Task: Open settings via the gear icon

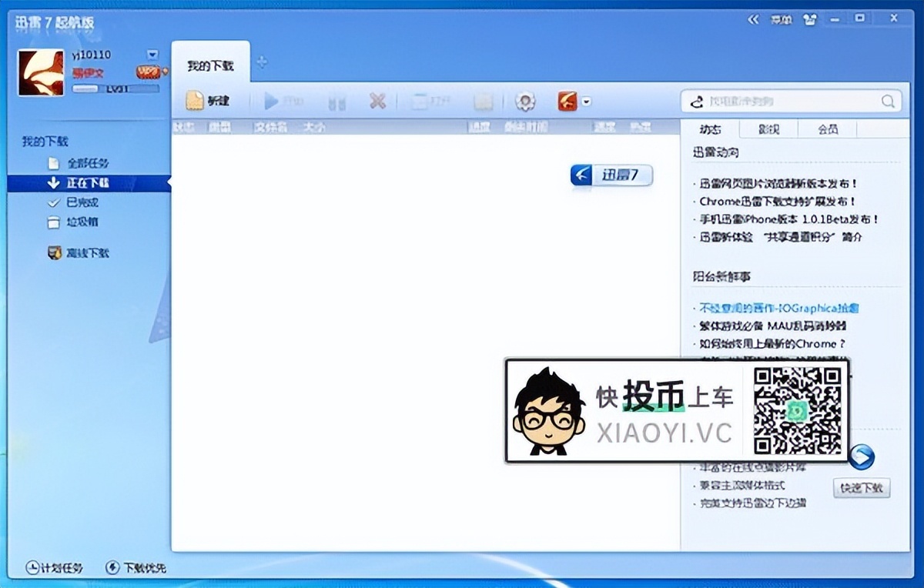Action: 525,101
